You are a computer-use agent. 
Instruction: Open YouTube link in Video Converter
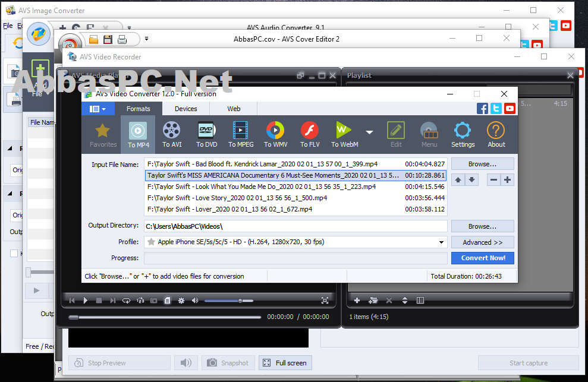click(x=510, y=109)
